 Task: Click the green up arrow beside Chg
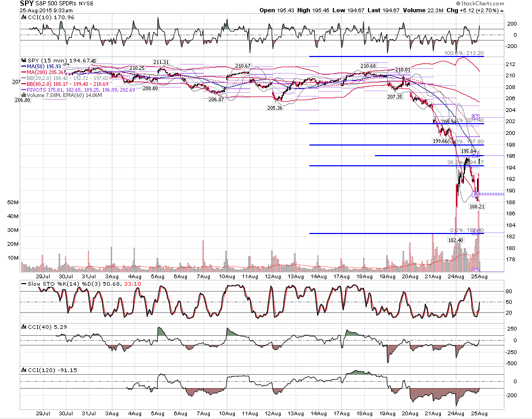point(502,11)
